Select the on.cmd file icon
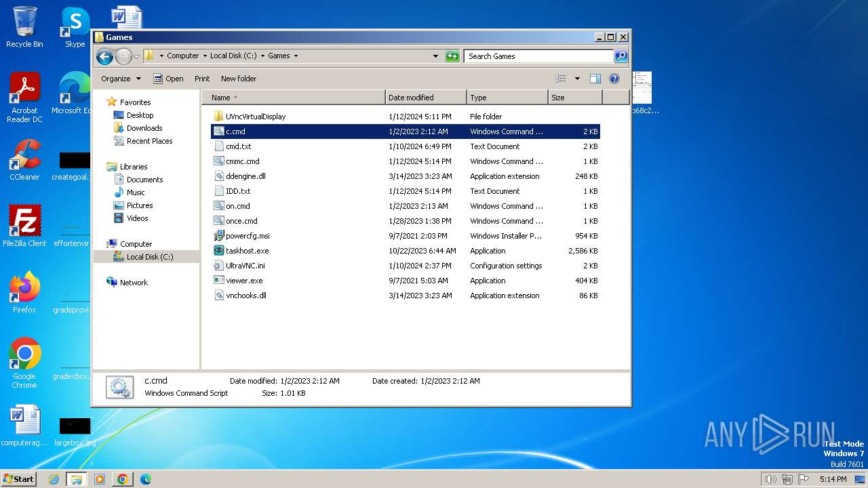This screenshot has width=868, height=488. pos(218,206)
